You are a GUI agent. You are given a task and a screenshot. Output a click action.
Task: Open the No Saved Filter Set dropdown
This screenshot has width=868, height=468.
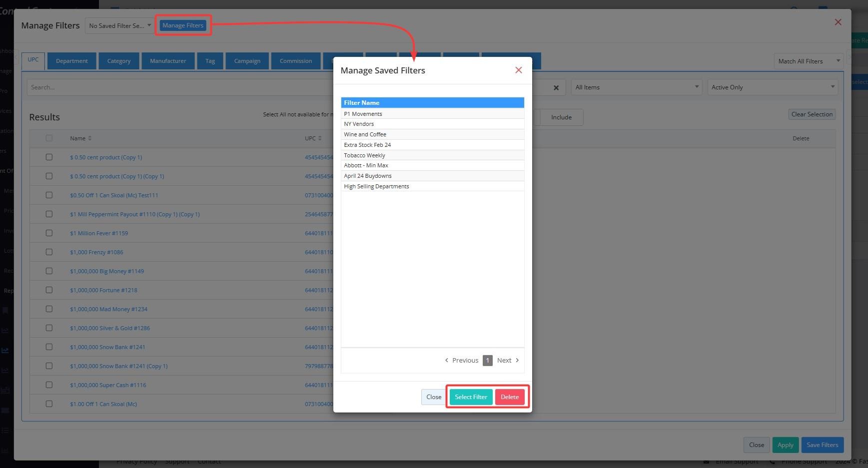point(119,25)
